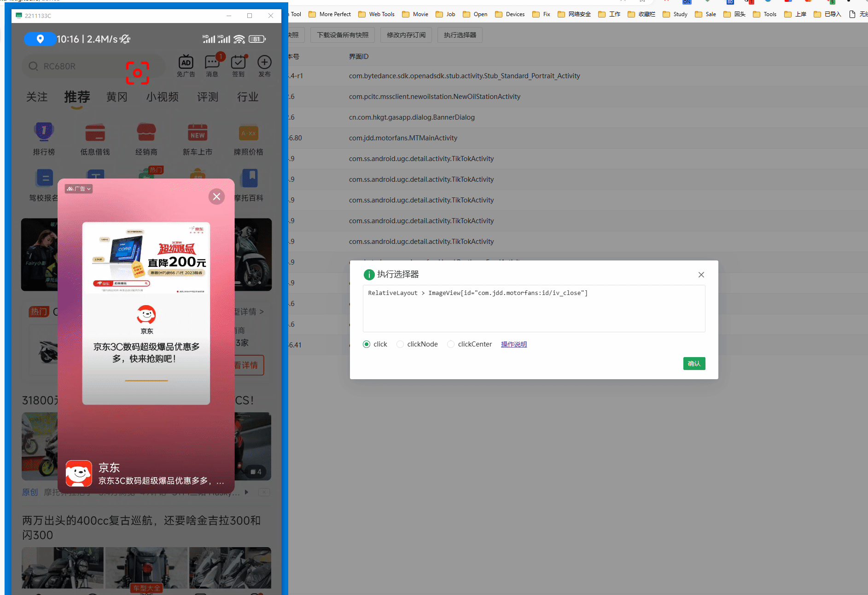
Task: Open the Web Tools bookmark folder
Action: click(x=377, y=14)
